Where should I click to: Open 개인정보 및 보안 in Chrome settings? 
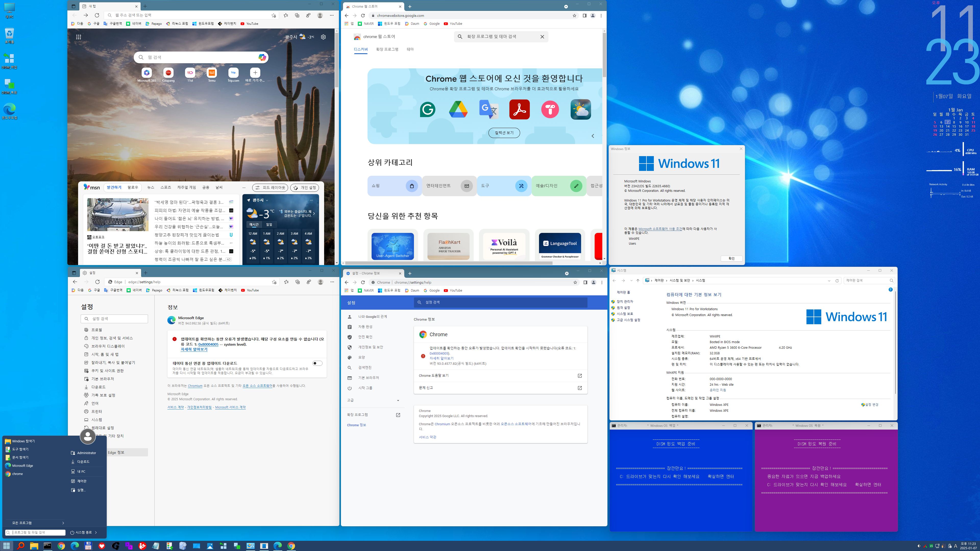click(x=370, y=347)
